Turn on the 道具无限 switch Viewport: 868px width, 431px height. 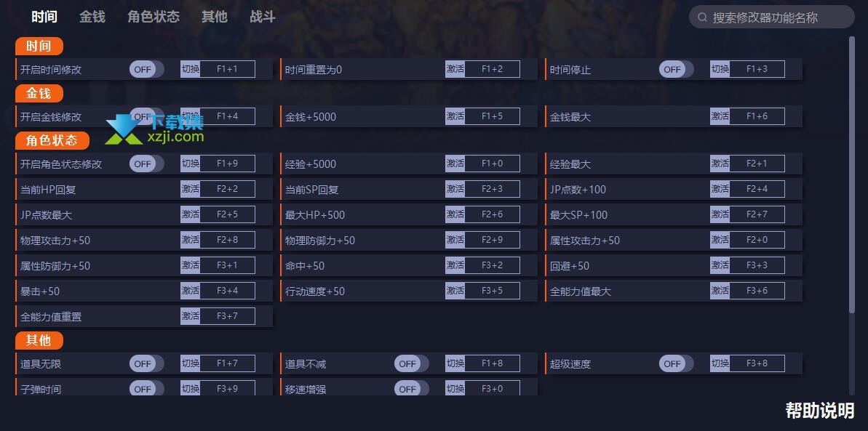pos(147,364)
